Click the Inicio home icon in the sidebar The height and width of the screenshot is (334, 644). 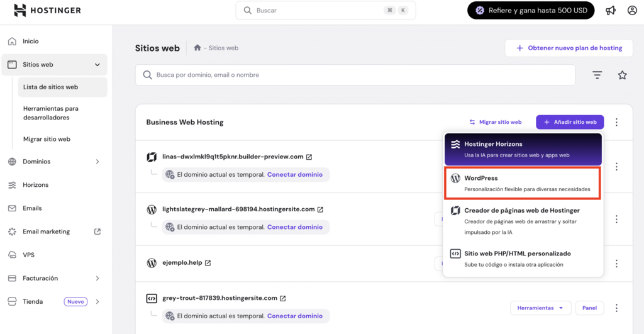point(13,41)
